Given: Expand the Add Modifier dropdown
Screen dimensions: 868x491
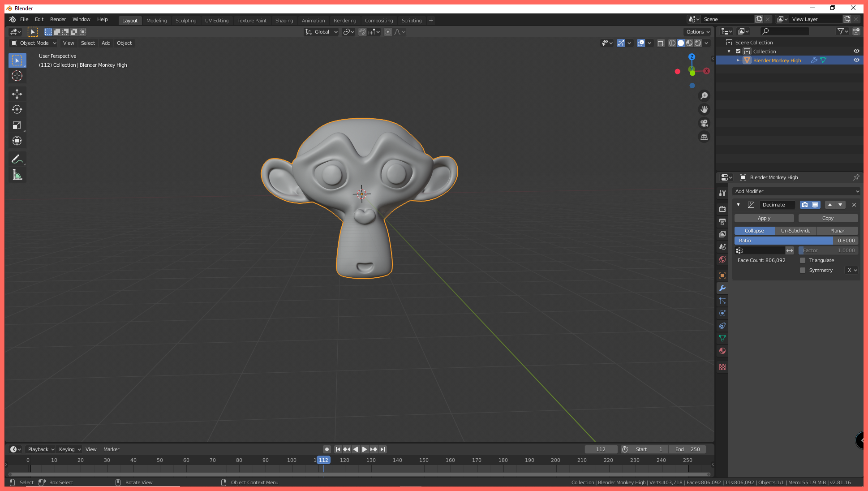Looking at the screenshot, I should [x=796, y=191].
